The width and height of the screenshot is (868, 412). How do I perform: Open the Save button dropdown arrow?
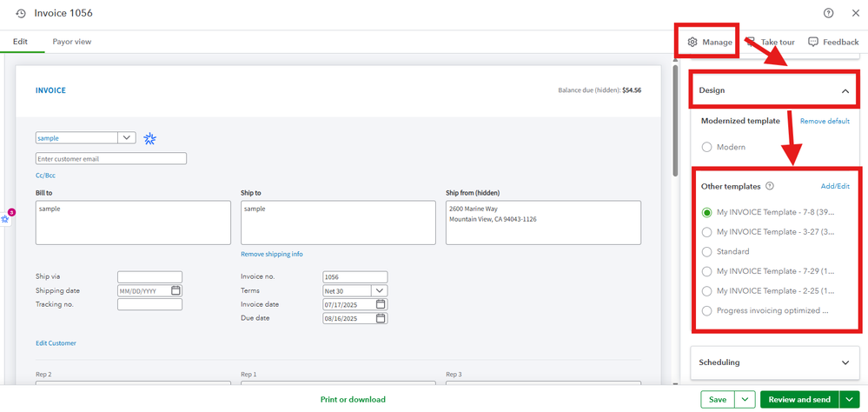point(745,399)
